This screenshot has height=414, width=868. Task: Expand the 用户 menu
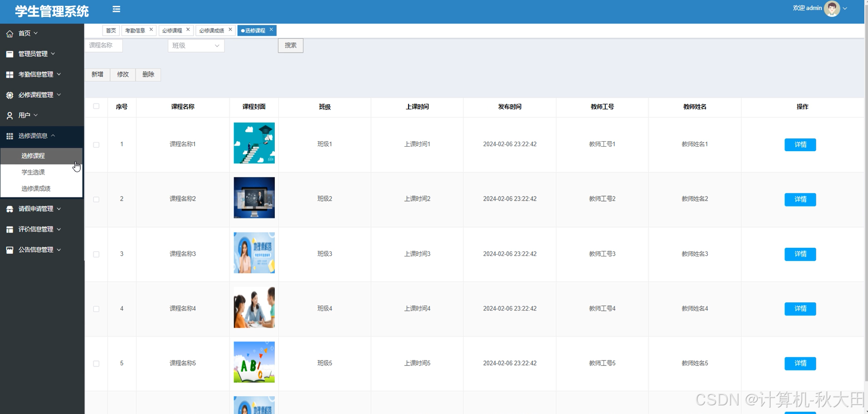36,115
